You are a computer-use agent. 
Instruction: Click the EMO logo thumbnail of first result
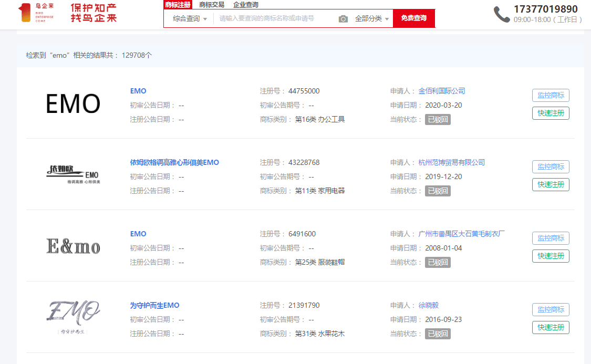pos(72,104)
